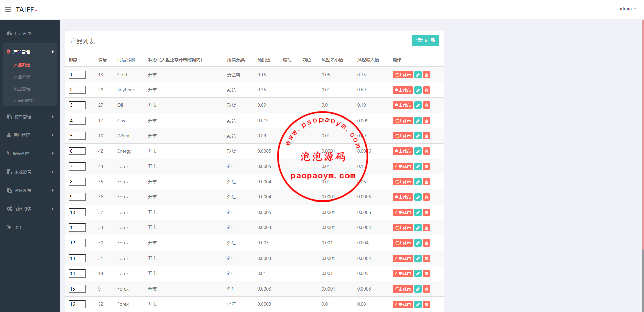Click the delete trash icon for Soybean
The width and height of the screenshot is (644, 312).
click(426, 90)
